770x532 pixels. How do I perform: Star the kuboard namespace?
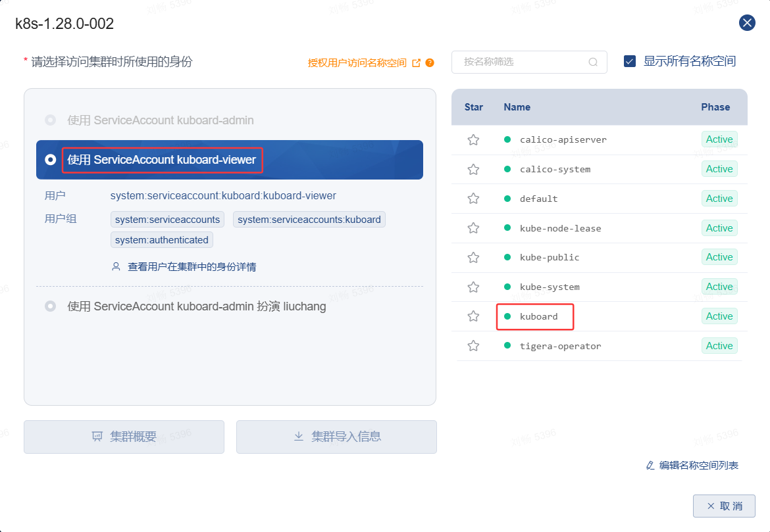[473, 316]
